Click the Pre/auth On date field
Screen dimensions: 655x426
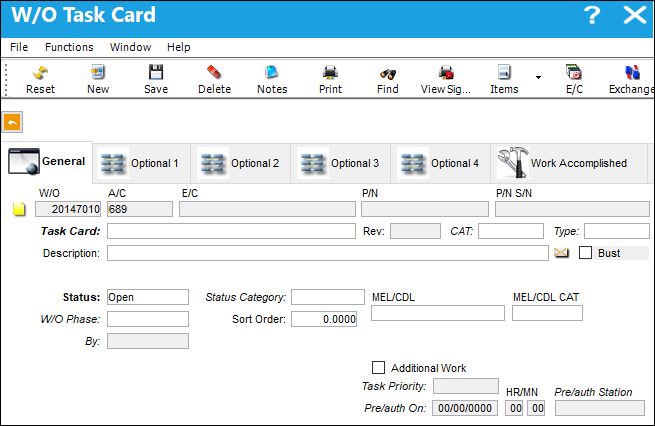click(465, 408)
